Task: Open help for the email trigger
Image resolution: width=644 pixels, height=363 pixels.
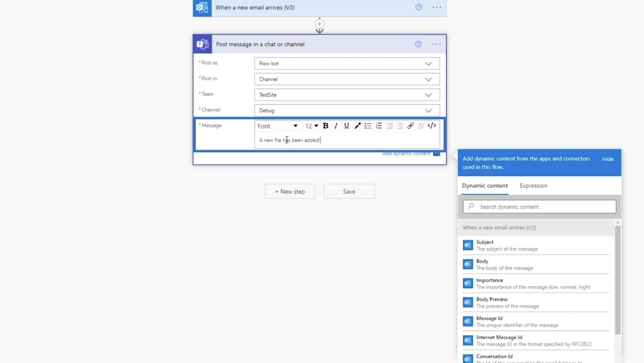Action: point(419,7)
